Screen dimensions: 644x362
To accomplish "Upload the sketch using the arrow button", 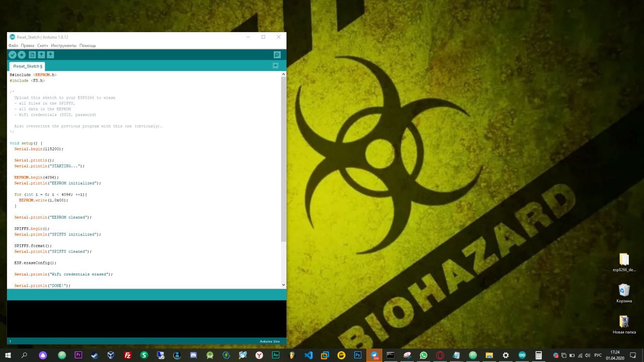I will (x=22, y=55).
